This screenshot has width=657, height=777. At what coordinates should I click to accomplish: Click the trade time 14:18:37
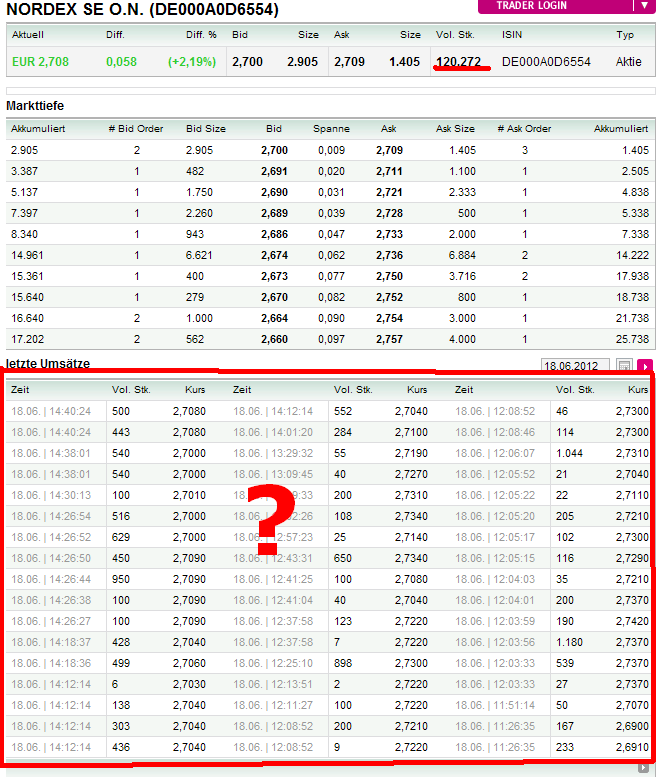click(70, 642)
